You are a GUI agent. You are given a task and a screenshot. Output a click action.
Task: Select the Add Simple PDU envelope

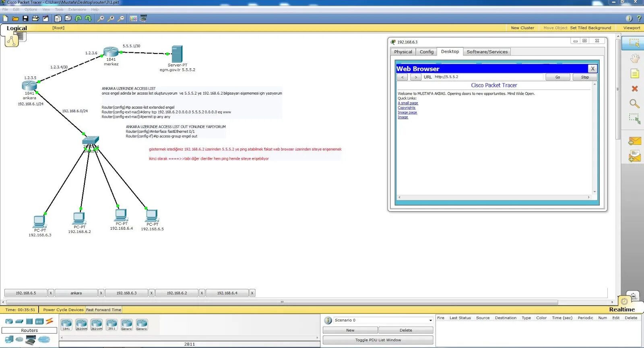[x=634, y=141]
